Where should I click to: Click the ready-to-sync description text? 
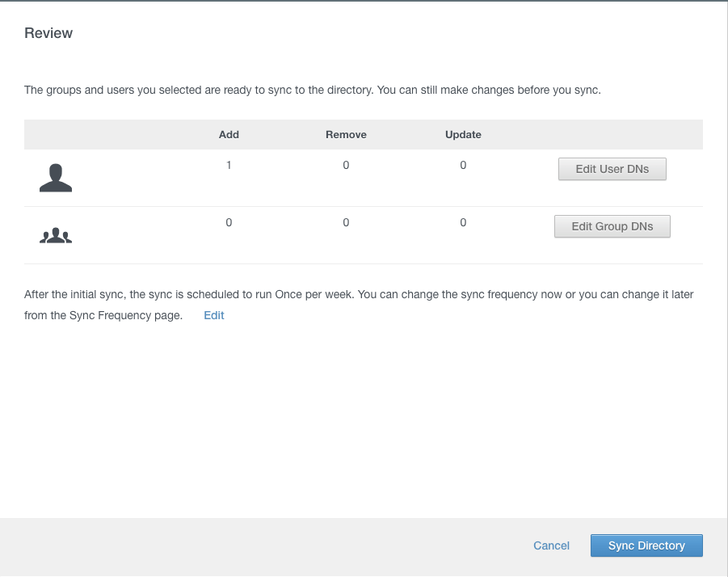point(312,90)
